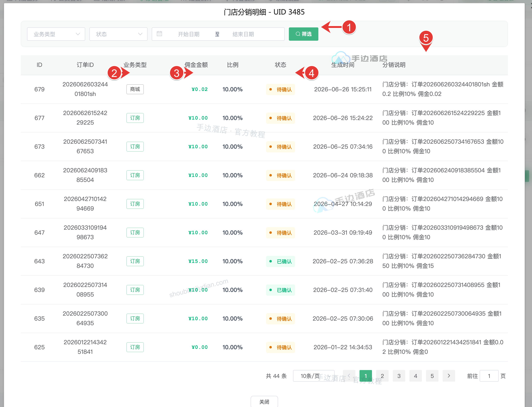Screen dimensions: 532x407
Task: Click 已确认 status in row 643
Action: [x=281, y=261]
